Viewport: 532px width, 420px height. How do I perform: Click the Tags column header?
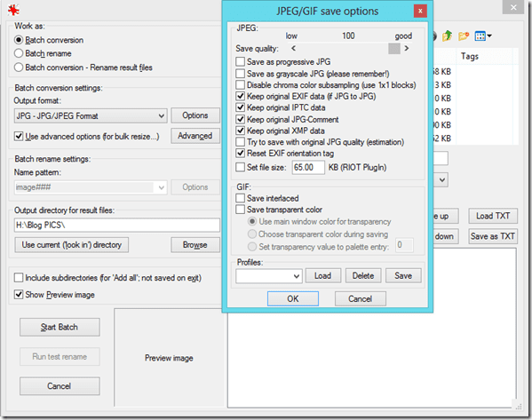tap(470, 56)
